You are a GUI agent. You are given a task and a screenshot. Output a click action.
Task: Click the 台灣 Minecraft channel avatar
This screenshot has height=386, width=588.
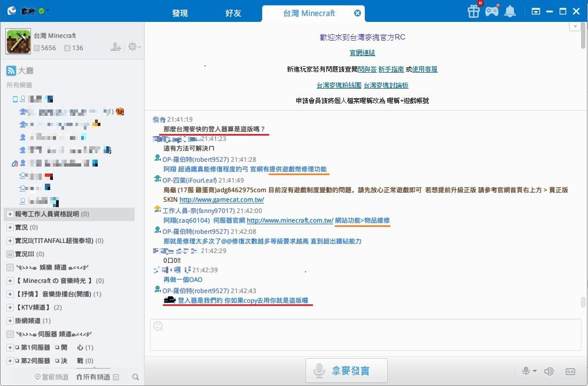pos(18,42)
